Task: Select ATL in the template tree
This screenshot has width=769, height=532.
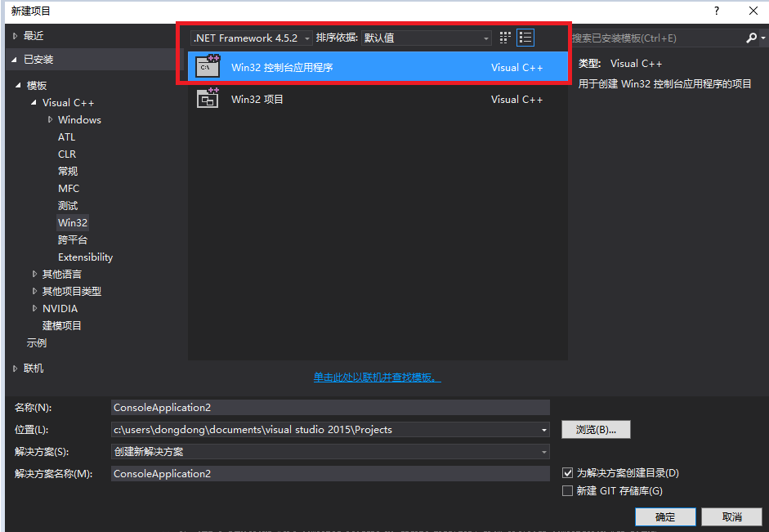Action: coord(67,136)
